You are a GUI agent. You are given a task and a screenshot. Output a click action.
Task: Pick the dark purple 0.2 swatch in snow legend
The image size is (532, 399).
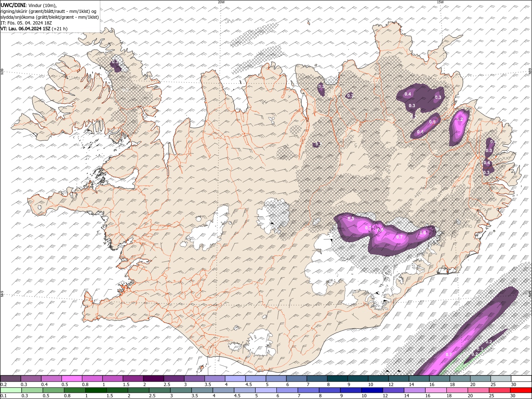click(x=10, y=379)
